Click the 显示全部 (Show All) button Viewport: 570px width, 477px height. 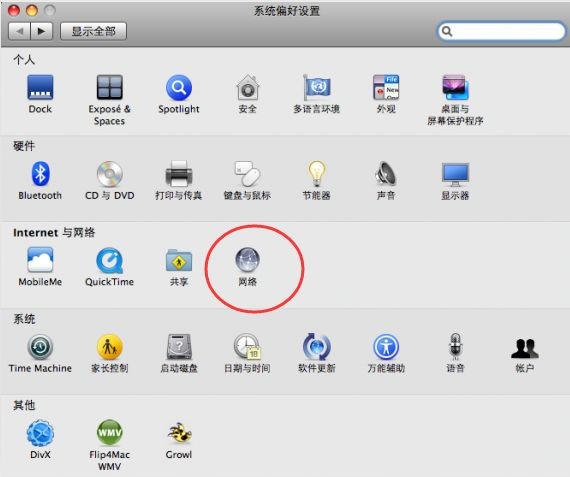pyautogui.click(x=93, y=31)
